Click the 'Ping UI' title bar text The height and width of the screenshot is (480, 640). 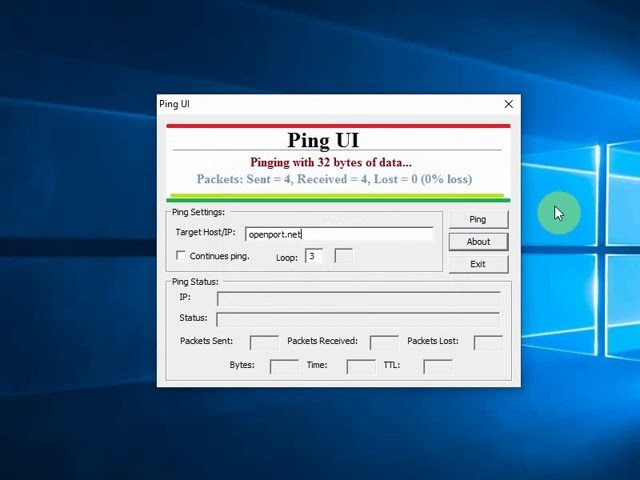point(174,104)
